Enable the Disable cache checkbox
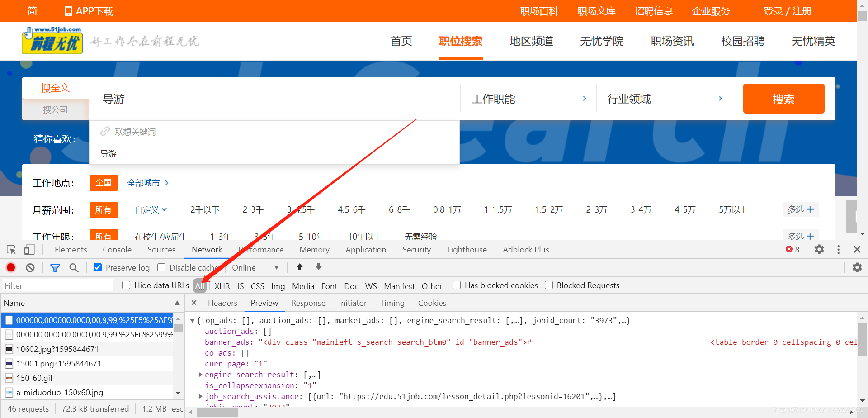 point(161,267)
